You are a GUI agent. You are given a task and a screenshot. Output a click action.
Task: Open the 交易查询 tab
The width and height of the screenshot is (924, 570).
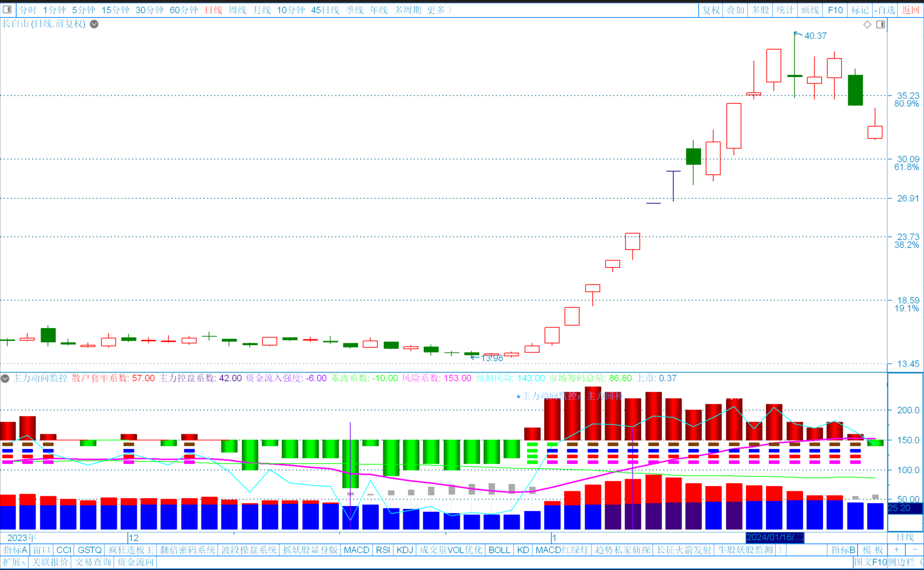pos(93,562)
